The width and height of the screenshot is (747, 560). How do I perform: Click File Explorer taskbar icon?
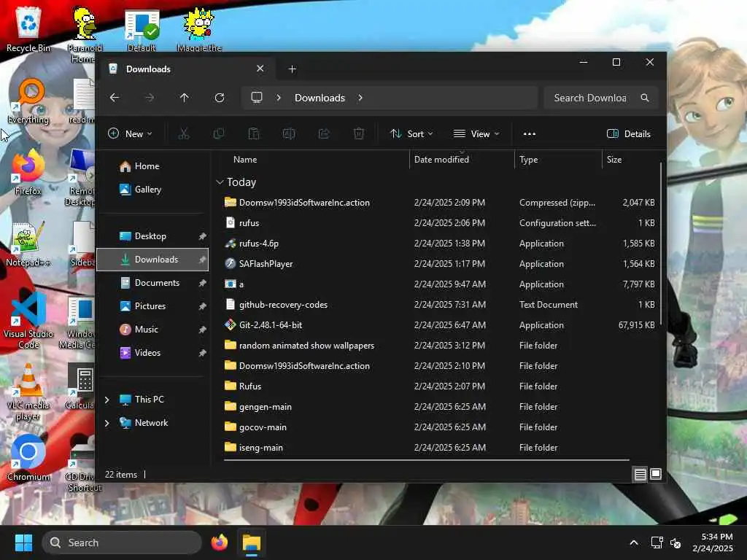coord(252,542)
